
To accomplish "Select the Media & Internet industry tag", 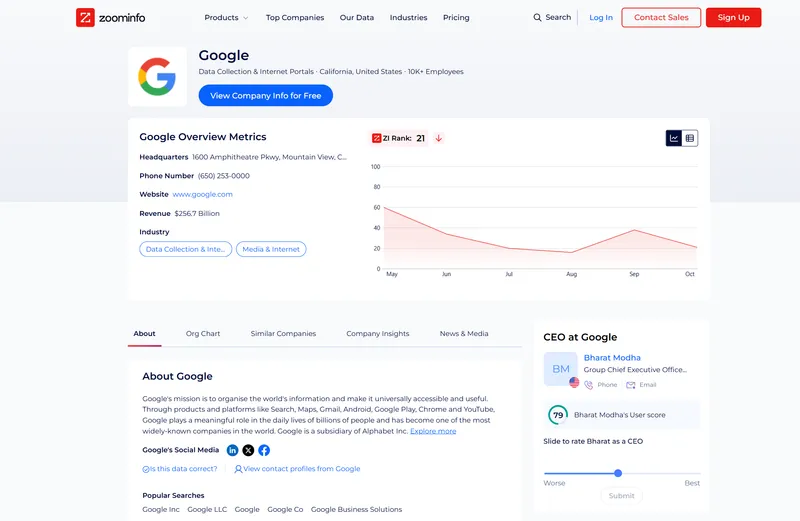I will (x=271, y=249).
